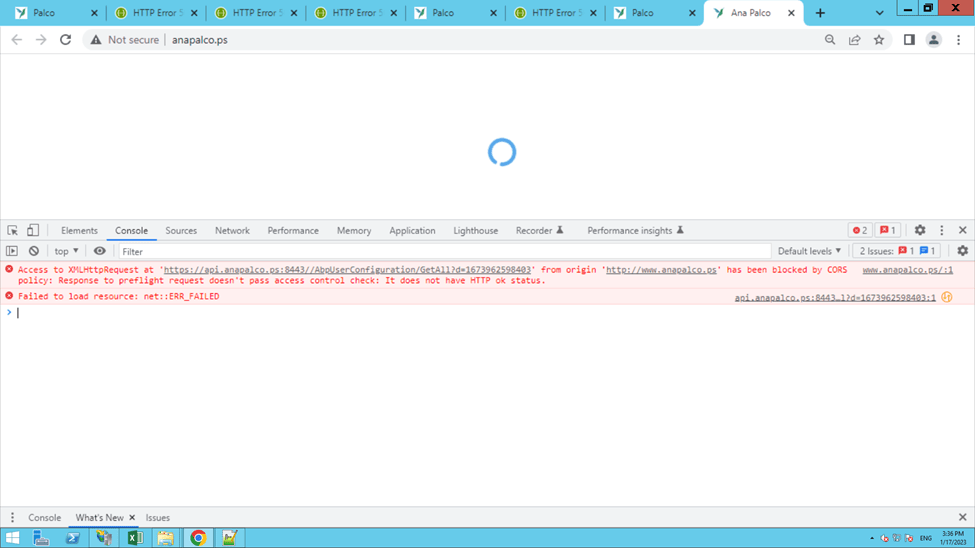Open the tab search dropdown chevron
Image resolution: width=975 pixels, height=548 pixels.
879,13
